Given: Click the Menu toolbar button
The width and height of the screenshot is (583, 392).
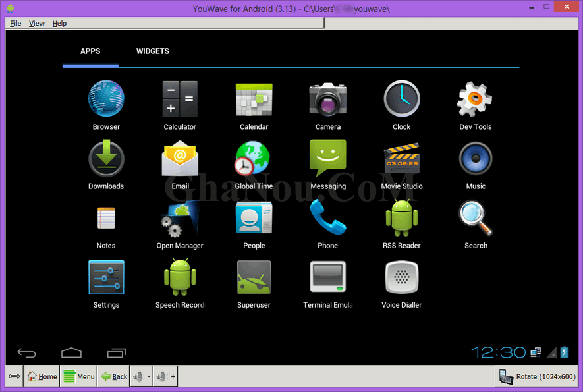Looking at the screenshot, I should tap(79, 376).
